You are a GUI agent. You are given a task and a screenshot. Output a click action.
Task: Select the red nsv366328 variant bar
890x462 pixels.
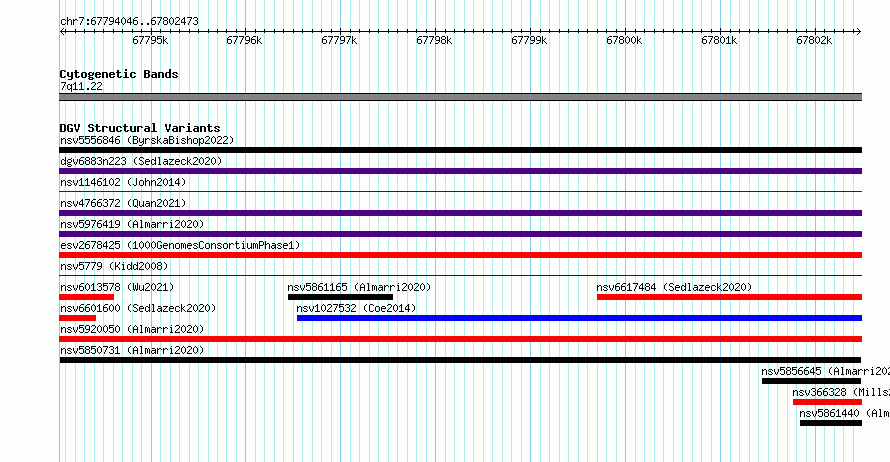pos(827,402)
